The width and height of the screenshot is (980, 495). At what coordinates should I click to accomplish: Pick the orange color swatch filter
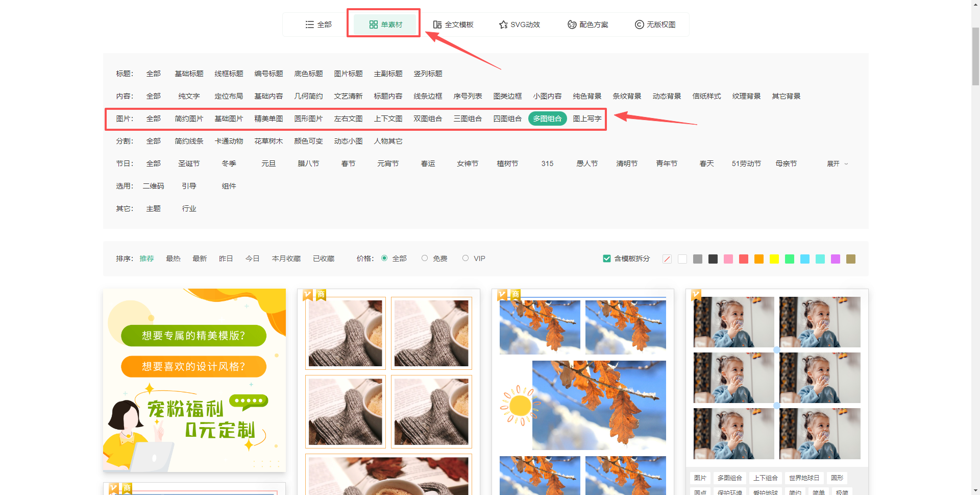pyautogui.click(x=758, y=259)
